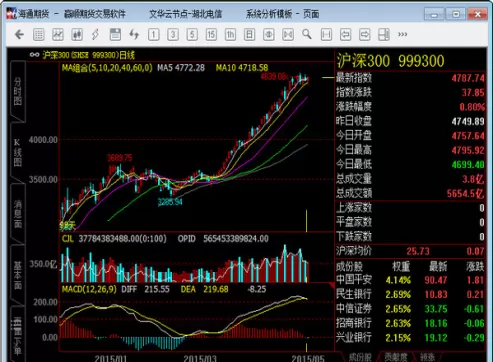The image size is (493, 362).
Task: Select the 中信证券 constituent row
Action: coord(410,309)
